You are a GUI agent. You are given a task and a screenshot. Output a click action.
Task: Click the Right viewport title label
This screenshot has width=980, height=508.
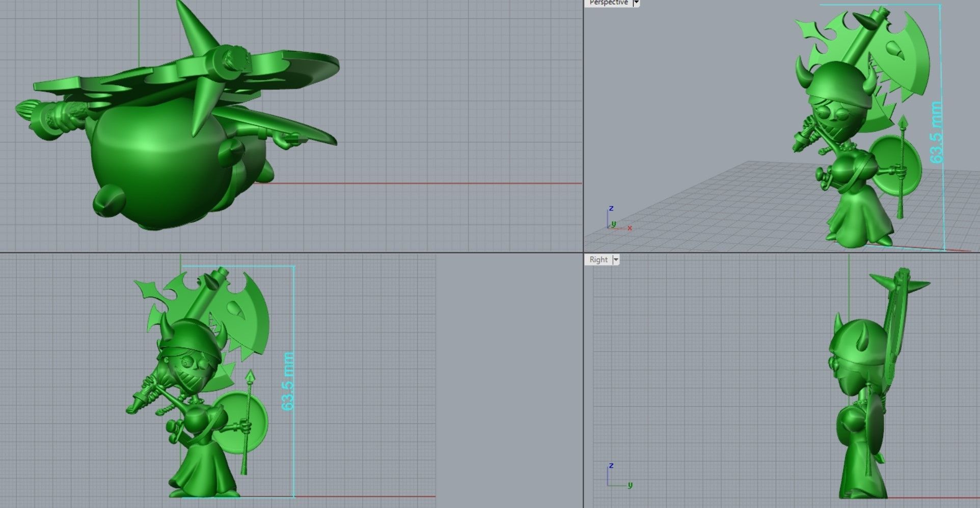point(598,260)
